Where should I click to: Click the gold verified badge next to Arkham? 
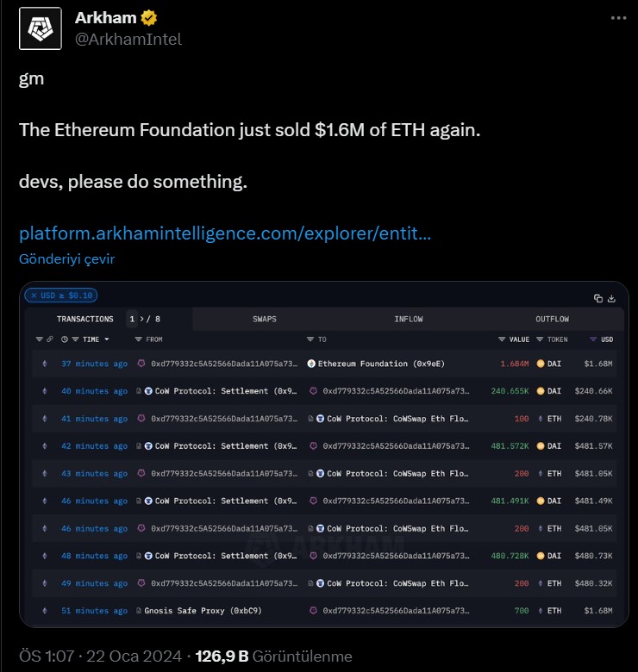(x=149, y=18)
